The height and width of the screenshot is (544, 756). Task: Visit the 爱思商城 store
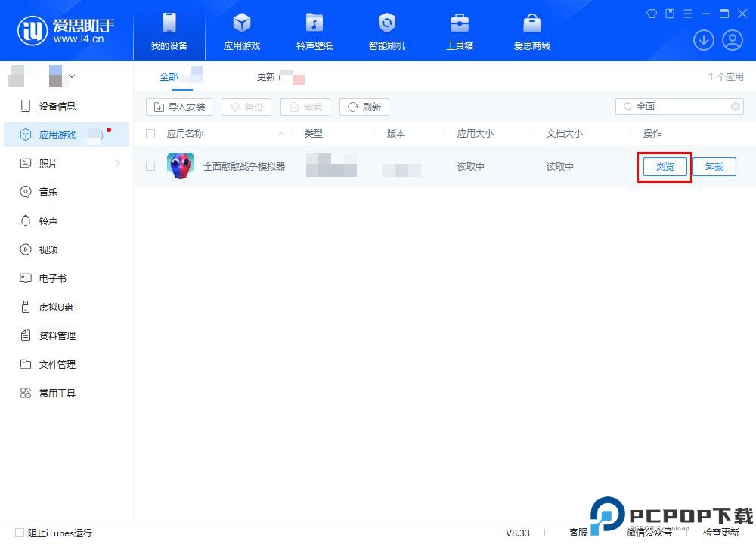(x=533, y=30)
